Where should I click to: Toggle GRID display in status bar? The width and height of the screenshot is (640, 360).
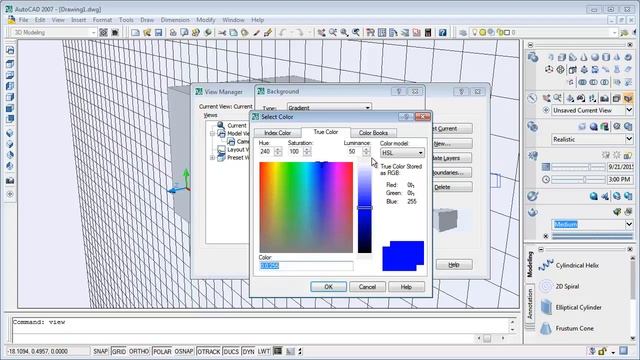click(x=118, y=351)
